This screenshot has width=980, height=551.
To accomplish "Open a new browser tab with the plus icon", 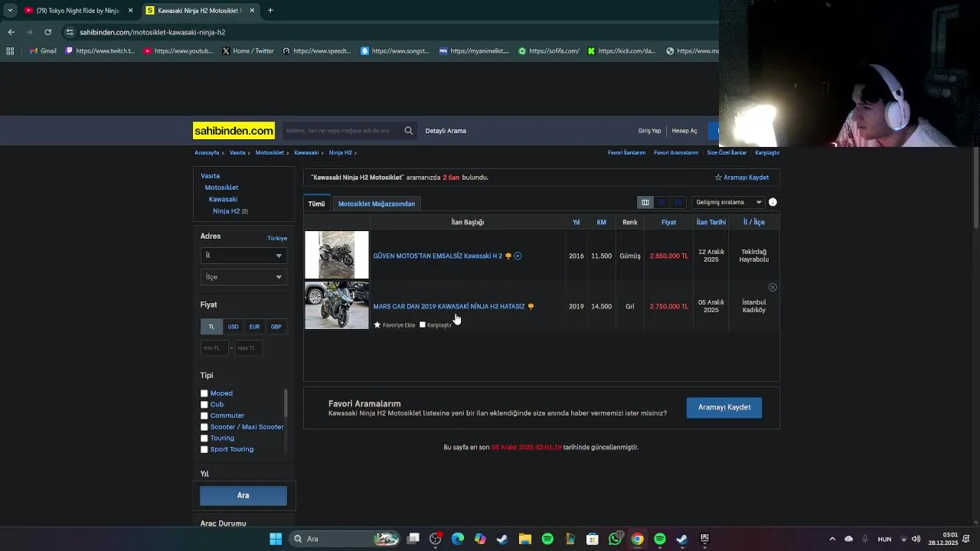I will coord(270,11).
